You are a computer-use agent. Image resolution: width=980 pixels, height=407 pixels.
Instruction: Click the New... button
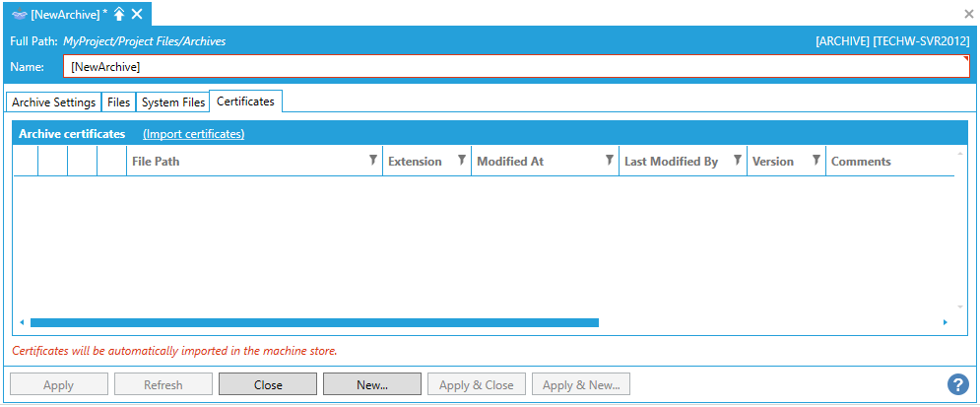point(372,385)
